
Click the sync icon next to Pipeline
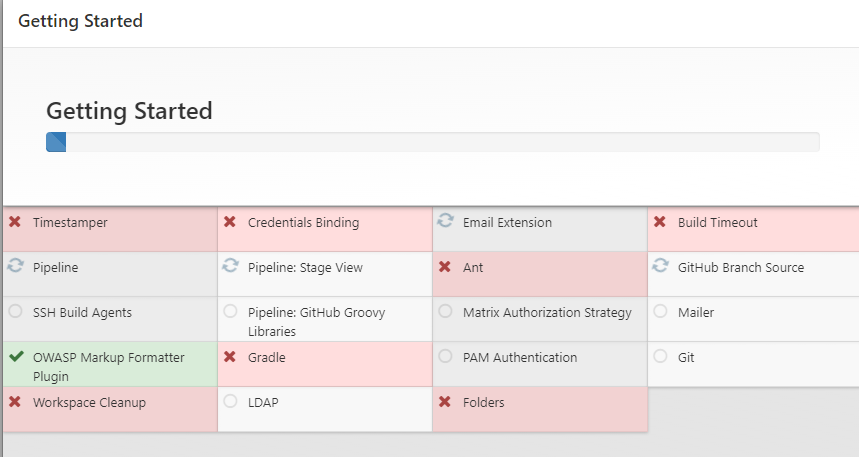[15, 265]
